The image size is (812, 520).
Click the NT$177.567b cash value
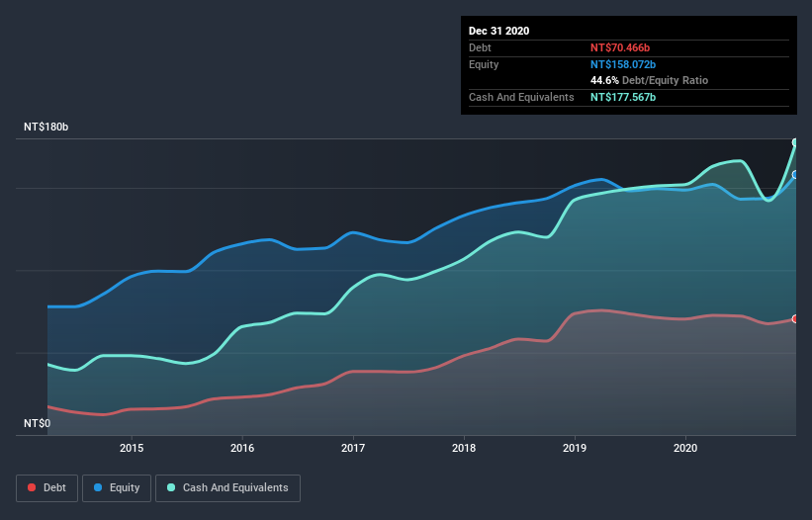[623, 97]
